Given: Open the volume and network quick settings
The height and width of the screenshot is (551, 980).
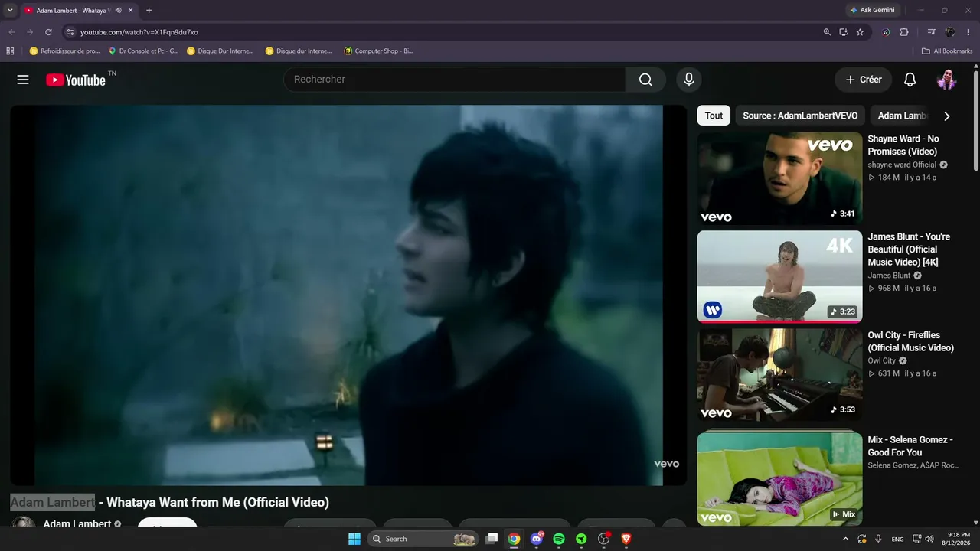Looking at the screenshot, I should 925,539.
